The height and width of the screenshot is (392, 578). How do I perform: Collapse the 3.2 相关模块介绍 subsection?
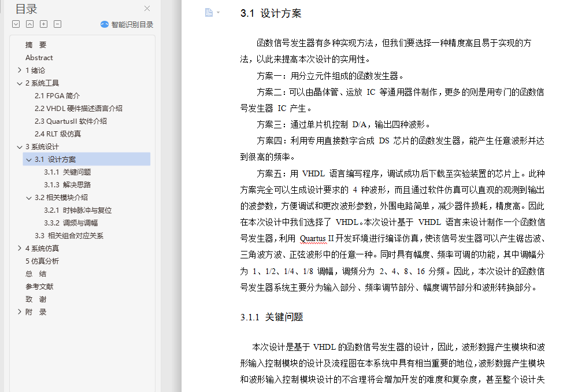[x=29, y=198]
